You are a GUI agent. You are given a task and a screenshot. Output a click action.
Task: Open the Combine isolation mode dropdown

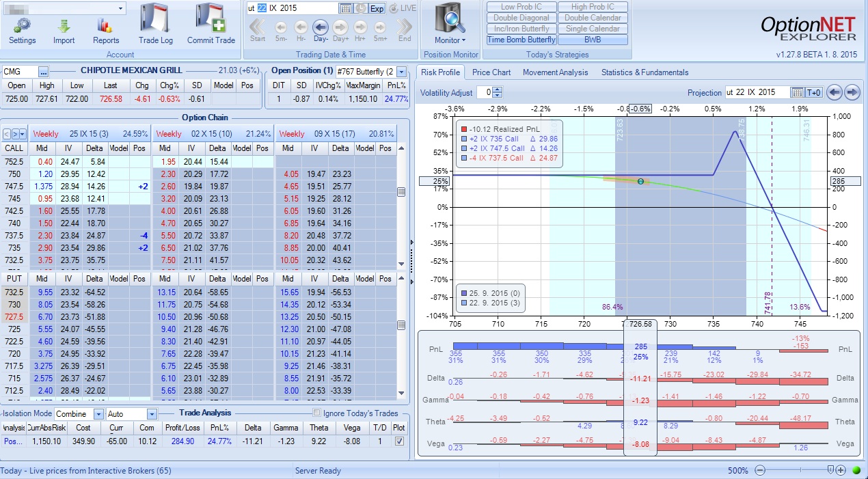[x=98, y=414]
